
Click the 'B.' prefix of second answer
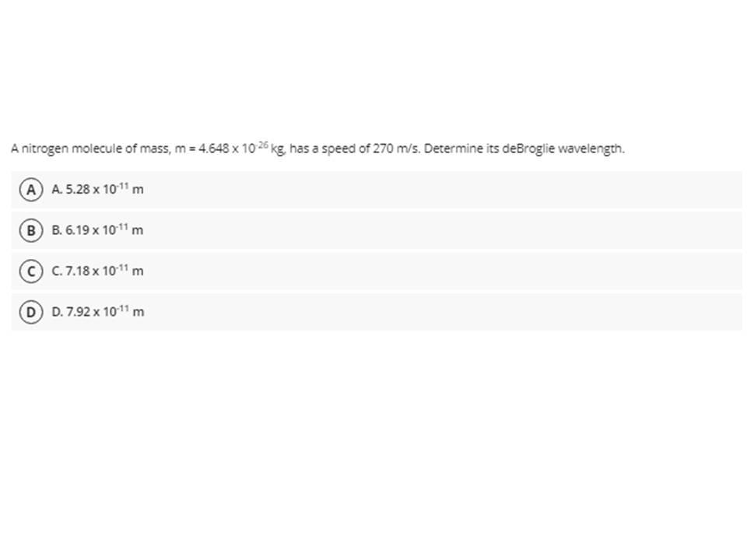click(x=57, y=230)
